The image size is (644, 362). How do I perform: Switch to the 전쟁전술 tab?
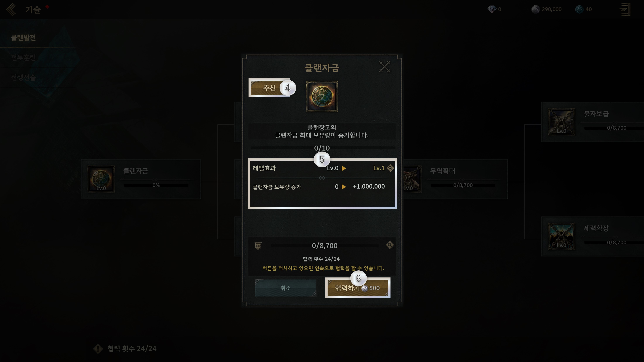(x=23, y=77)
